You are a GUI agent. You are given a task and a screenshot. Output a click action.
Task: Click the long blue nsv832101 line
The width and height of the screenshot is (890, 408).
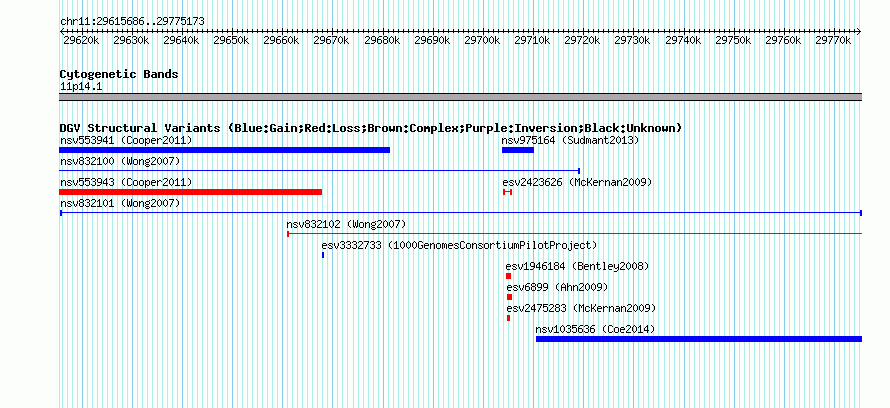(461, 213)
